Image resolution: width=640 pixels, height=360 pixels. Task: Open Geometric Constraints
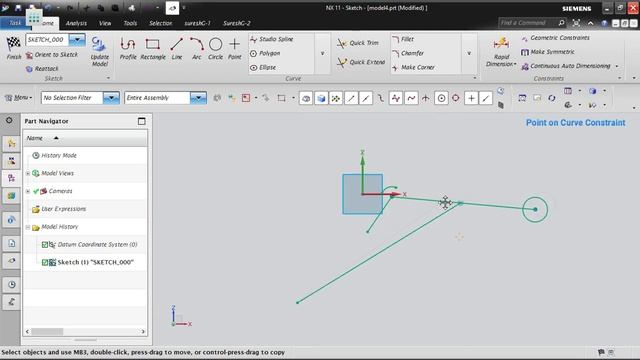[556, 38]
